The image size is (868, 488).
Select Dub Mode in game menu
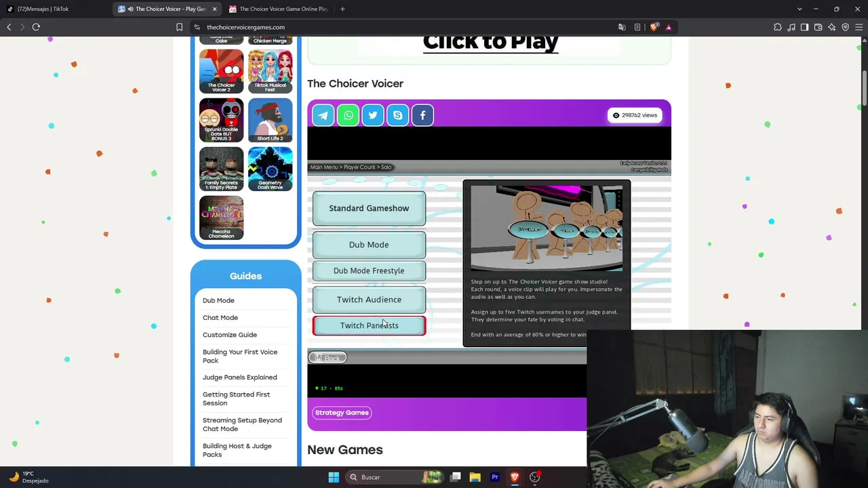369,245
